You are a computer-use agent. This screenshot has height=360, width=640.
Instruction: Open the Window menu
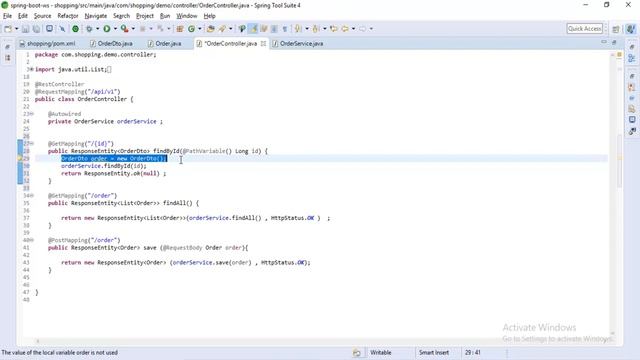(x=187, y=16)
